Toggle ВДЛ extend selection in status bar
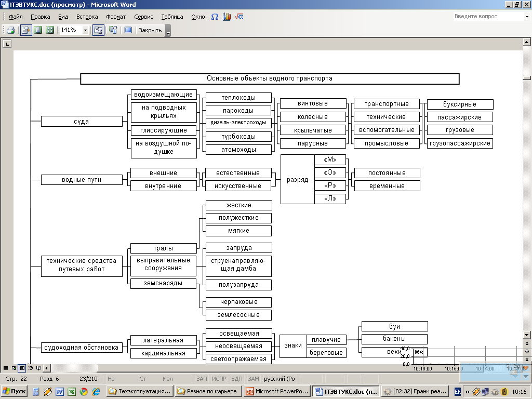The height and width of the screenshot is (399, 532). pos(237,379)
